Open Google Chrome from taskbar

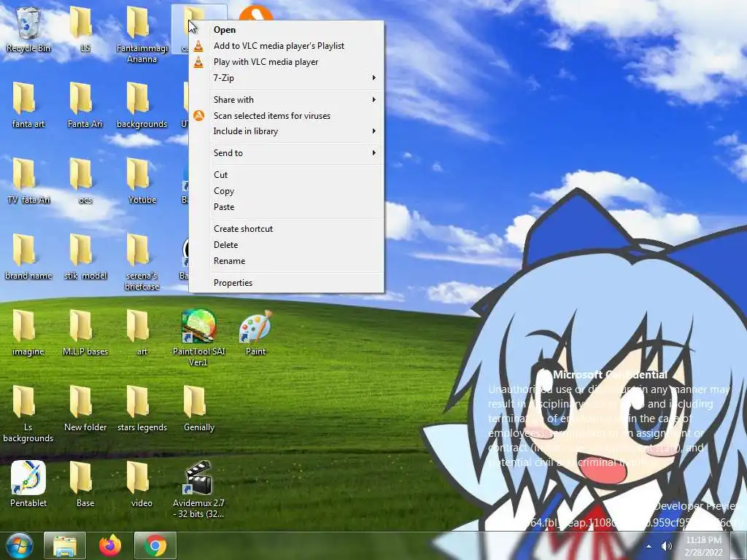[x=155, y=545]
